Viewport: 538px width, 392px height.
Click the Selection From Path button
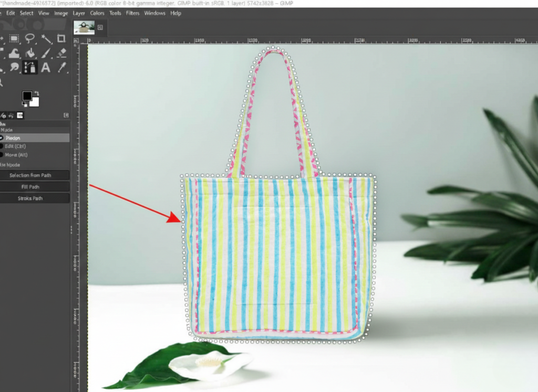tap(35, 175)
